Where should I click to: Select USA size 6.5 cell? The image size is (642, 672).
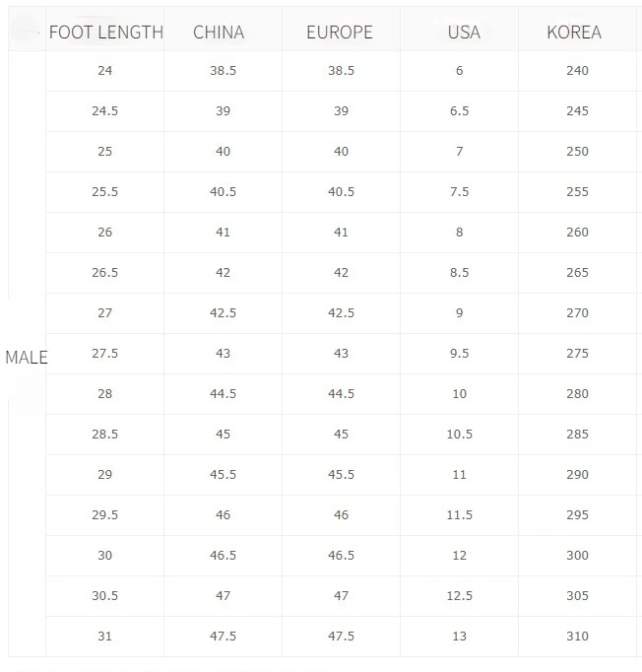point(459,111)
